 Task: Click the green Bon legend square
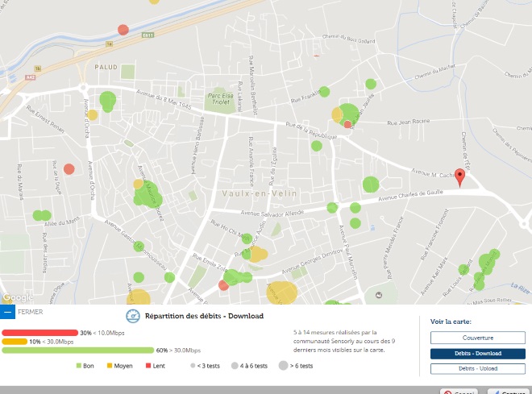pos(79,366)
